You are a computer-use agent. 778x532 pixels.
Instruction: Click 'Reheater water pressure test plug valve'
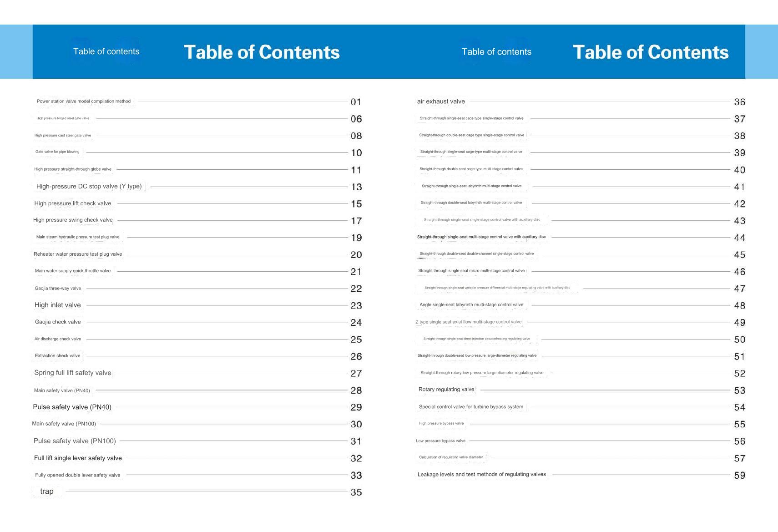pos(78,254)
